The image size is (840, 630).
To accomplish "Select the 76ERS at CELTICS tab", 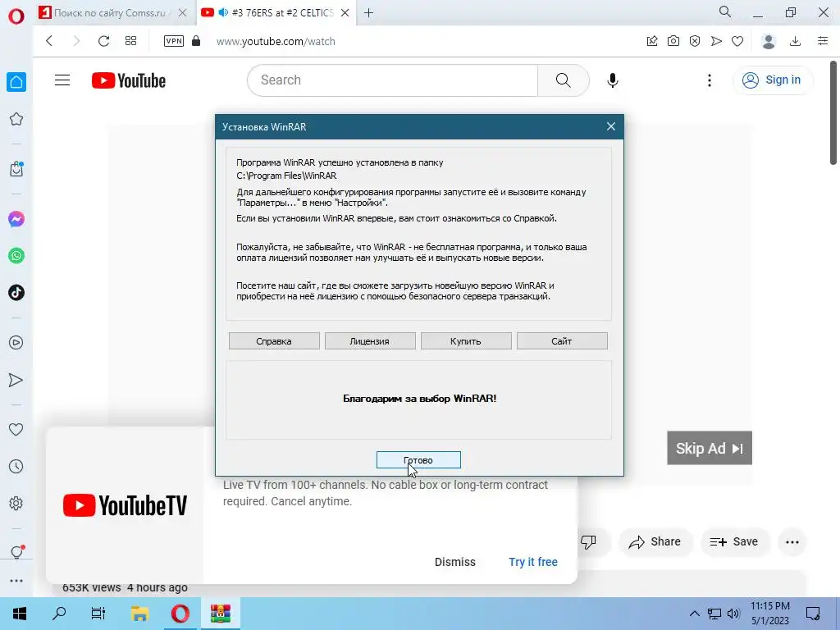I will point(274,13).
